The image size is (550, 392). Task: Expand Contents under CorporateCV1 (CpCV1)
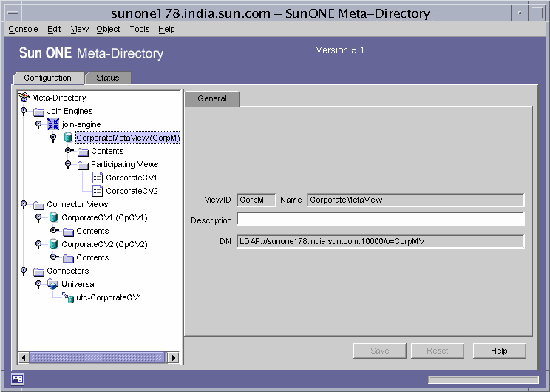tap(54, 230)
